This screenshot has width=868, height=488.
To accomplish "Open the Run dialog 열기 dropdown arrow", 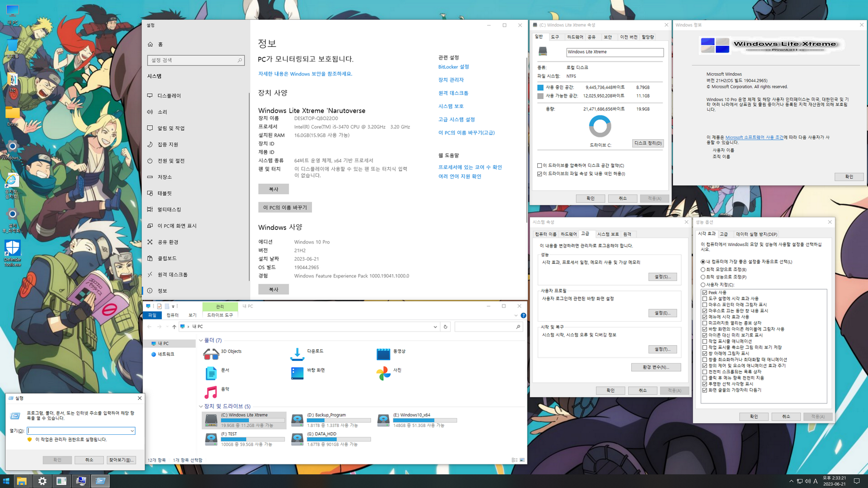I will click(132, 431).
